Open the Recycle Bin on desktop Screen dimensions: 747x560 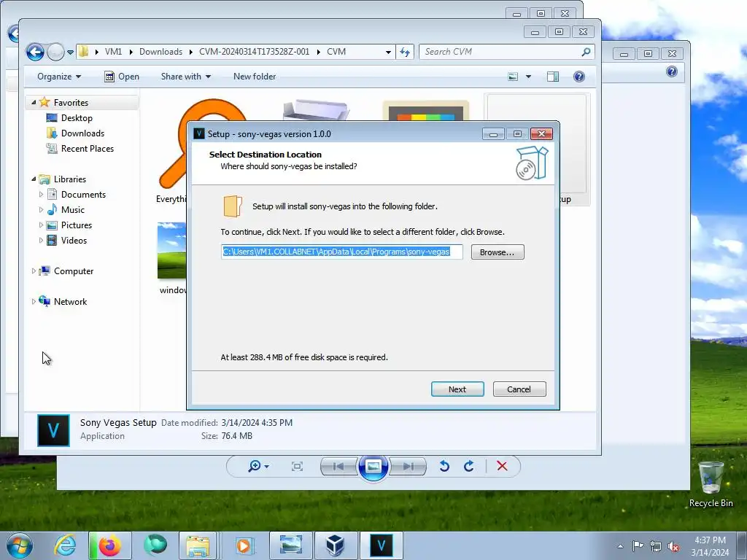[711, 484]
